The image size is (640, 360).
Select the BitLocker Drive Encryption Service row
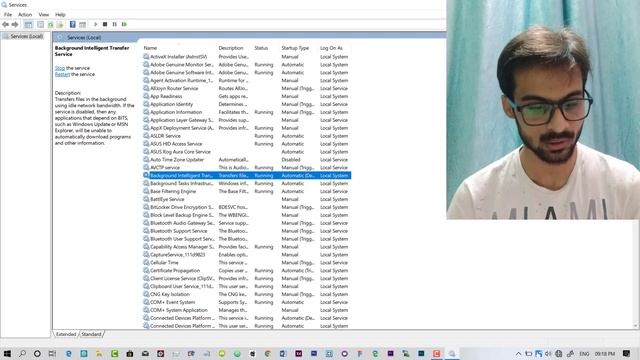[247, 207]
